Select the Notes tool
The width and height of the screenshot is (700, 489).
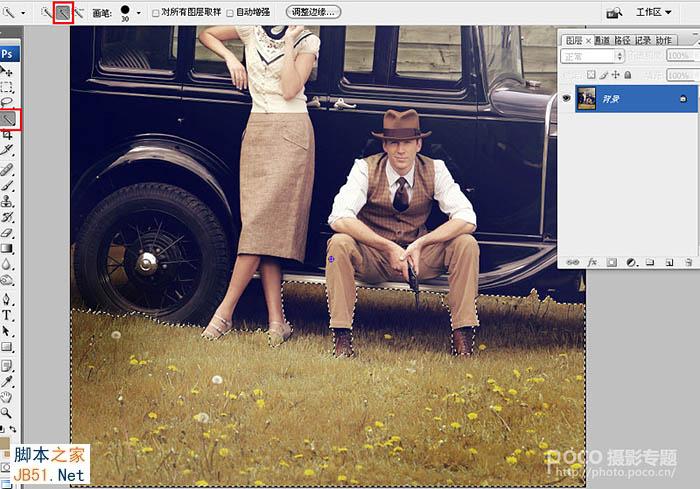pos(7,366)
